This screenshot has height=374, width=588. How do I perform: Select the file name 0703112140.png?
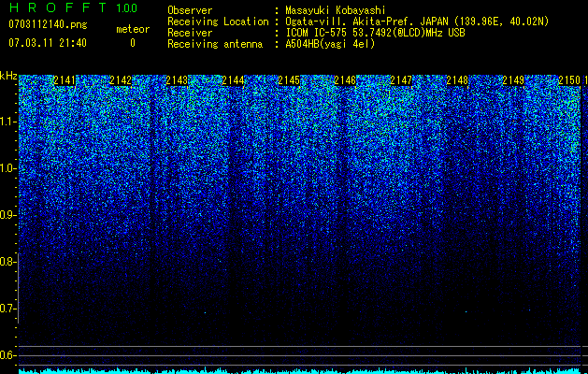[48, 24]
